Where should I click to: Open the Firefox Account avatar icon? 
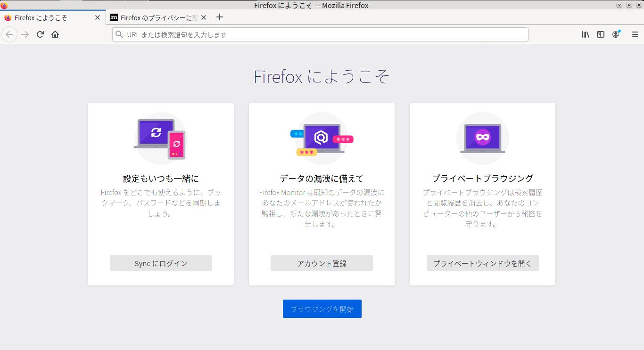(x=616, y=34)
